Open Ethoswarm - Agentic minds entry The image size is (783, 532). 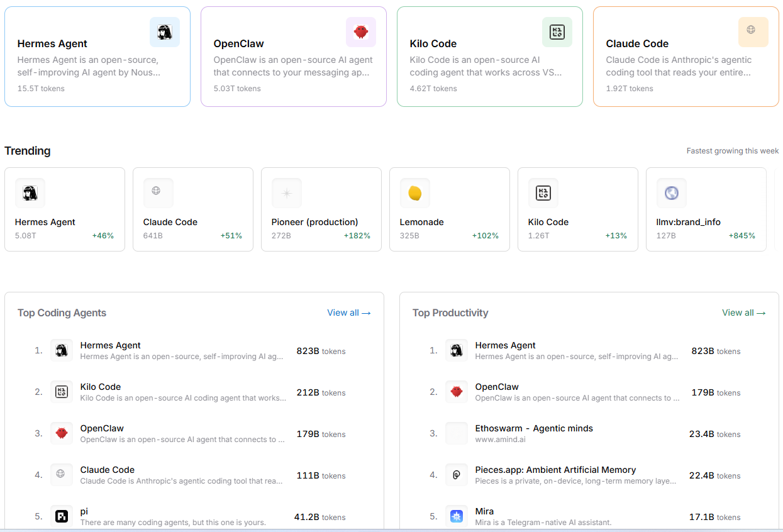coord(534,428)
